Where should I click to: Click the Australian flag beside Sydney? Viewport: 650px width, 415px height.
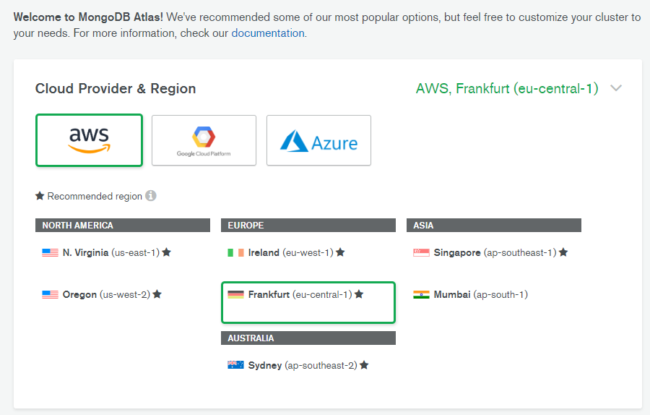pos(235,365)
